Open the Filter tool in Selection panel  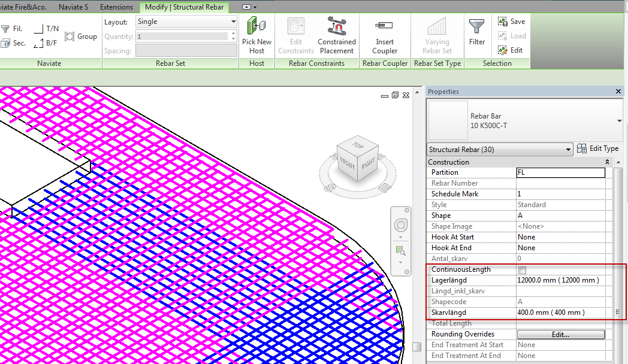coord(476,36)
